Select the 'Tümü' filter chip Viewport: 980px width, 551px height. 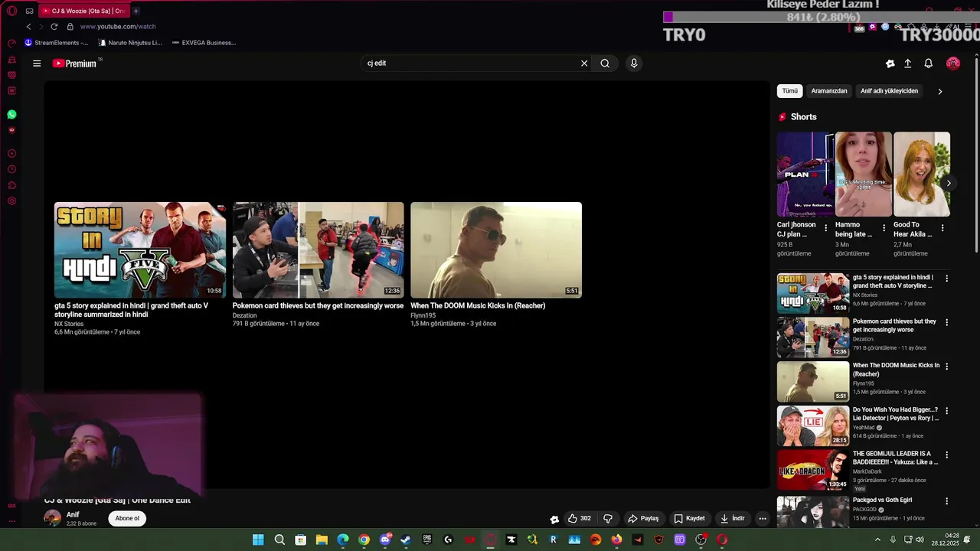coord(789,91)
